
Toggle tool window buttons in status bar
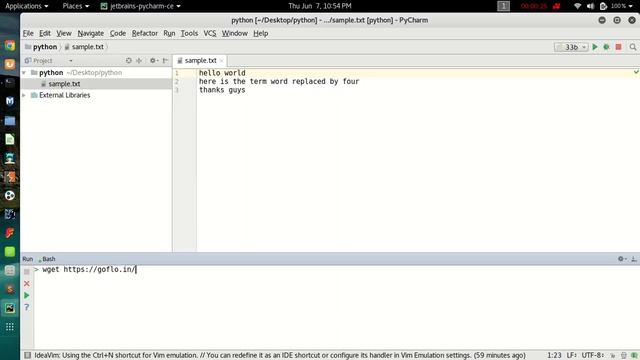[x=27, y=356]
